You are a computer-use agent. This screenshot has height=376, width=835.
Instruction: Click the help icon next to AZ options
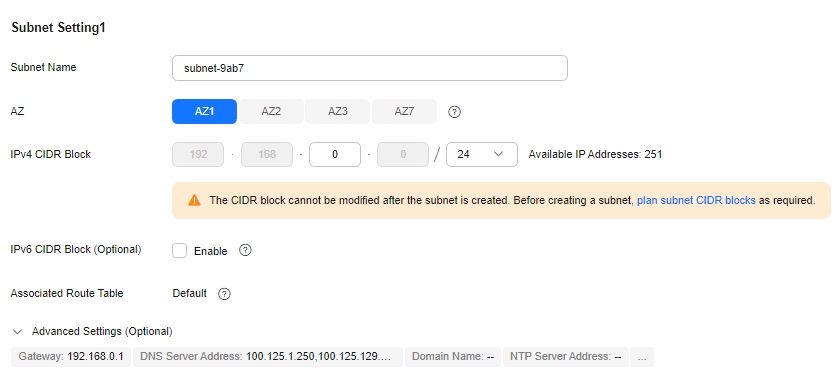454,112
